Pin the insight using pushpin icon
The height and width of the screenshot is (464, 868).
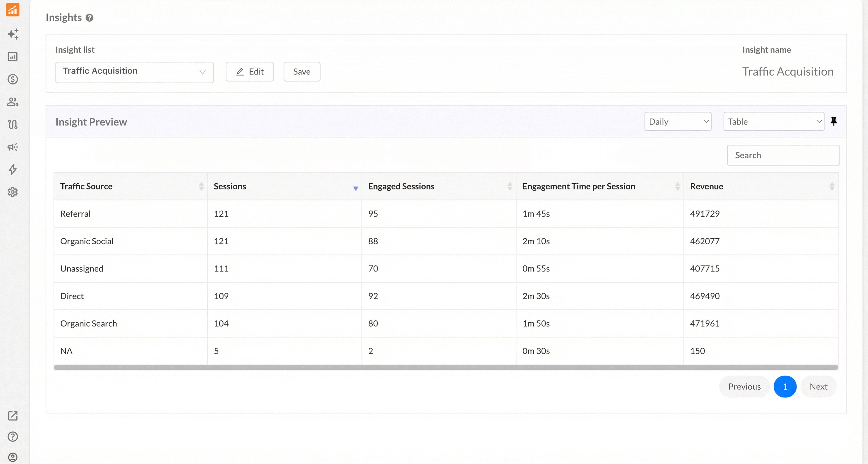point(833,121)
